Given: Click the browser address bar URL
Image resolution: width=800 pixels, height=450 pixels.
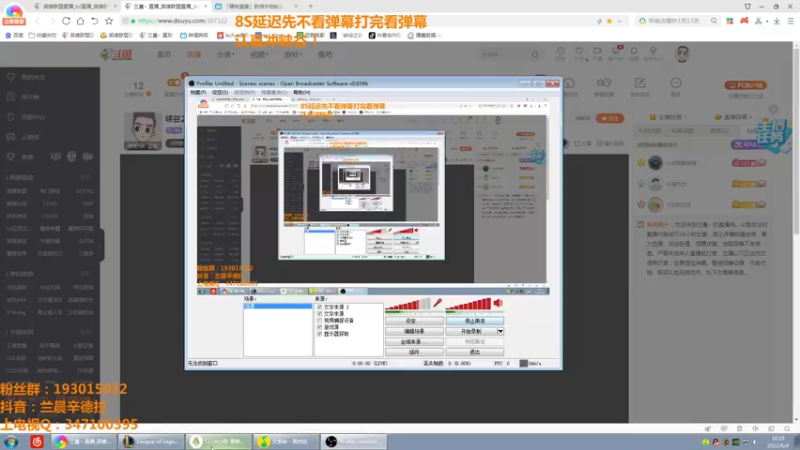Looking at the screenshot, I should [x=182, y=21].
